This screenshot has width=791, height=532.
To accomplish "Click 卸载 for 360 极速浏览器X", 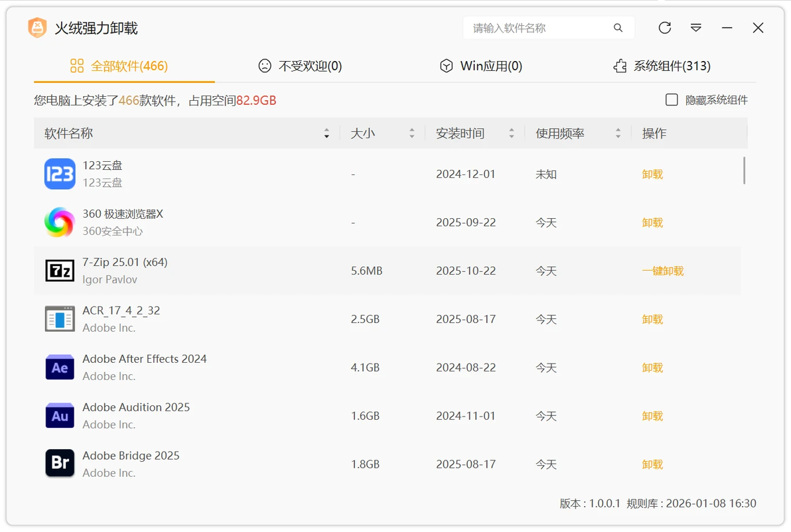I will click(x=652, y=222).
